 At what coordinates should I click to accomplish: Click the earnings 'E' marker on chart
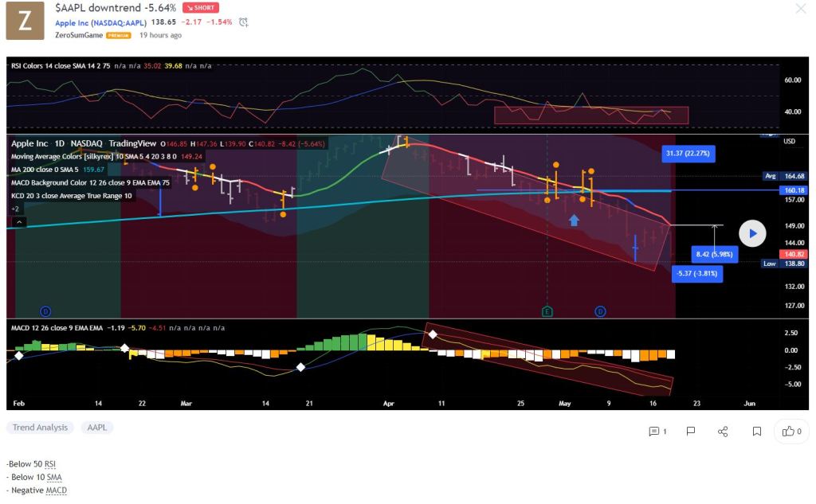tap(547, 311)
